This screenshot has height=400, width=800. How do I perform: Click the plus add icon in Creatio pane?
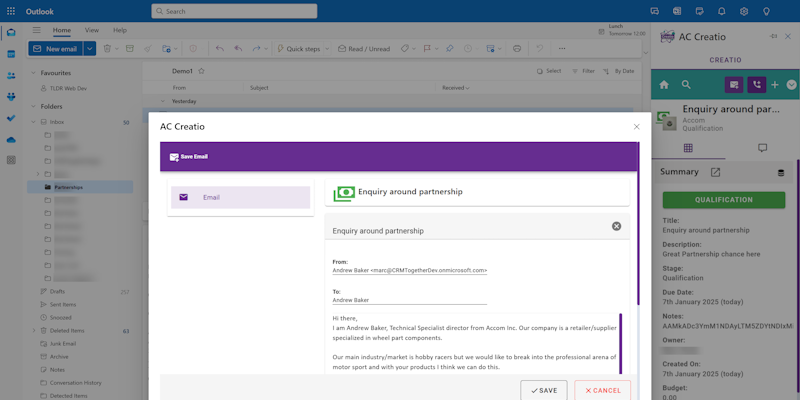(x=774, y=85)
